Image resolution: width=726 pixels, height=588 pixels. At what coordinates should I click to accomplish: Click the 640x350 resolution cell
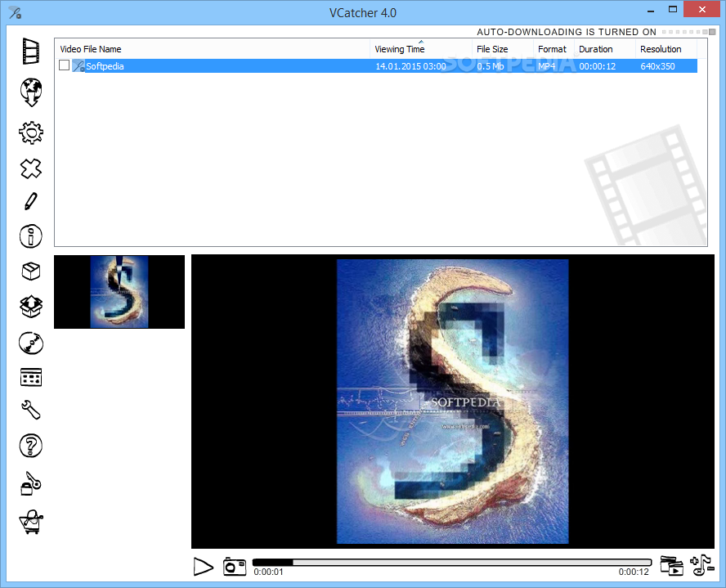click(x=657, y=66)
